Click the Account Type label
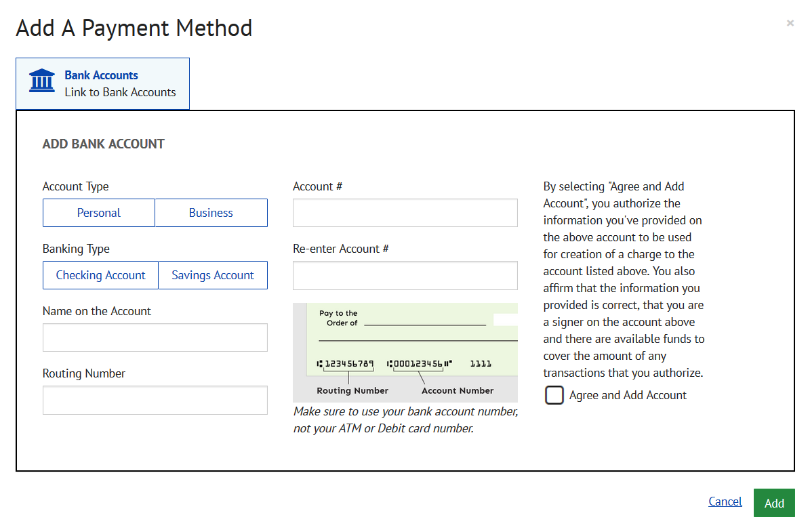The width and height of the screenshot is (810, 532). [x=75, y=186]
